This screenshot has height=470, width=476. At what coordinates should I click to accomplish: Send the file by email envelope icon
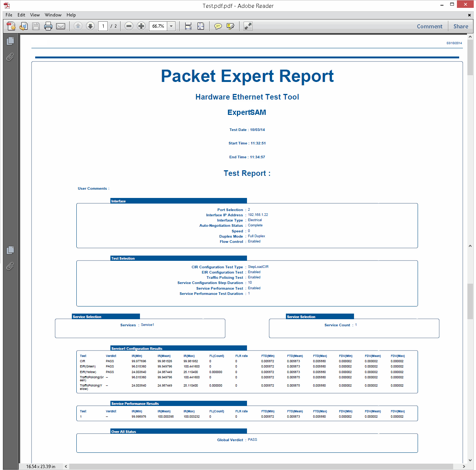[61, 26]
